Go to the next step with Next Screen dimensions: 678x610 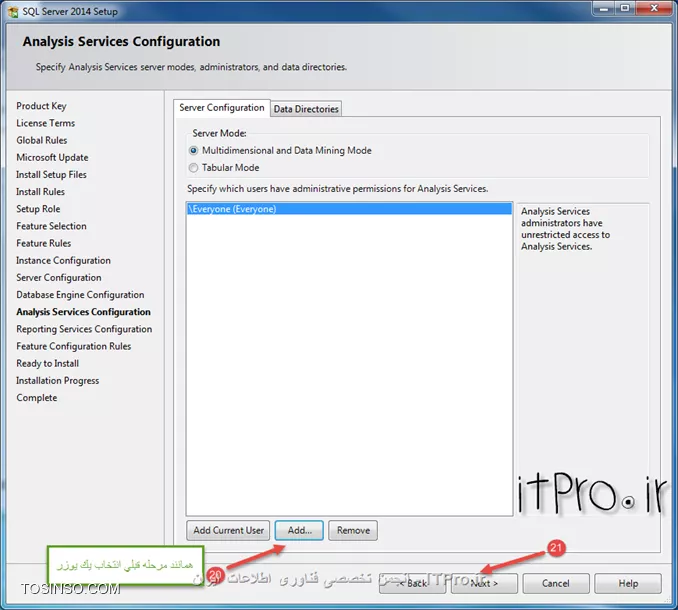click(484, 584)
